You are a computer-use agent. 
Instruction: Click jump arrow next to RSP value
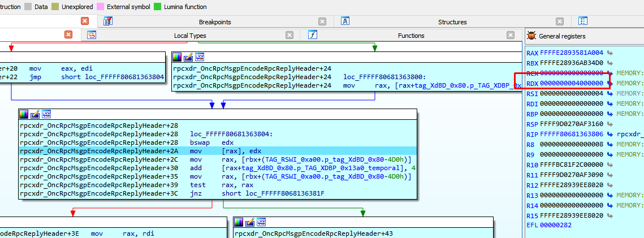coord(610,124)
